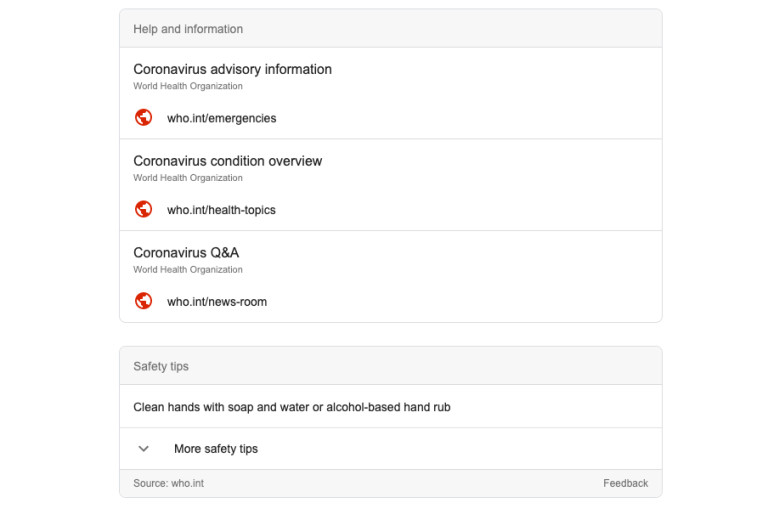Click the globe icon beside who.int/news-room
768x514 pixels.
pyautogui.click(x=144, y=301)
